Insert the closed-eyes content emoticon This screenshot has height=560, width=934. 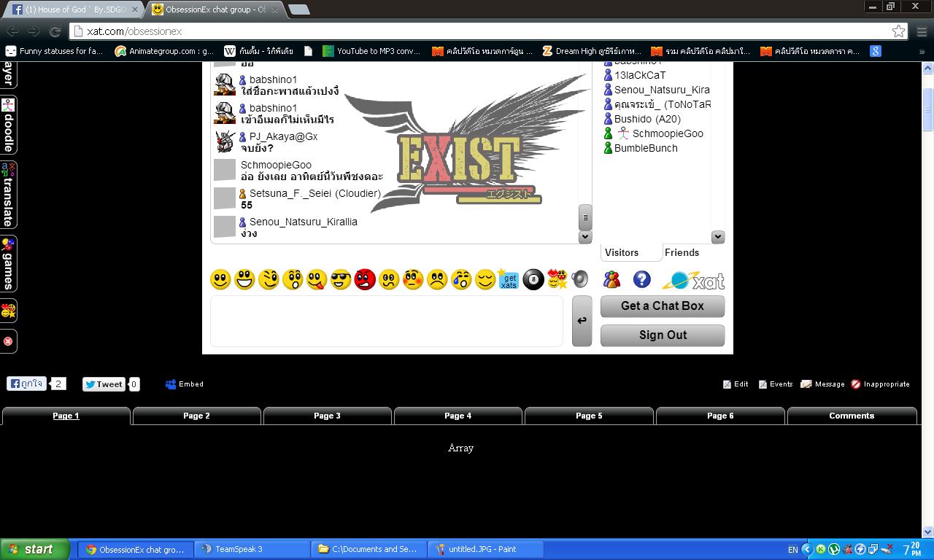(x=485, y=279)
